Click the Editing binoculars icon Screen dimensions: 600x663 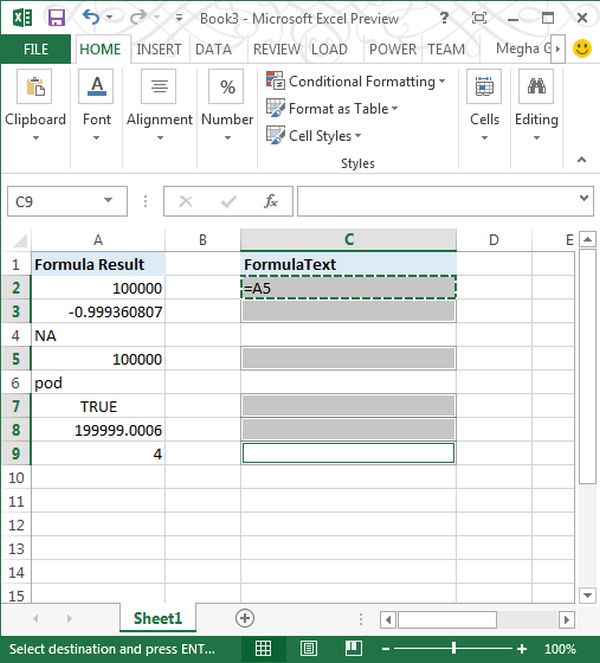tap(536, 87)
